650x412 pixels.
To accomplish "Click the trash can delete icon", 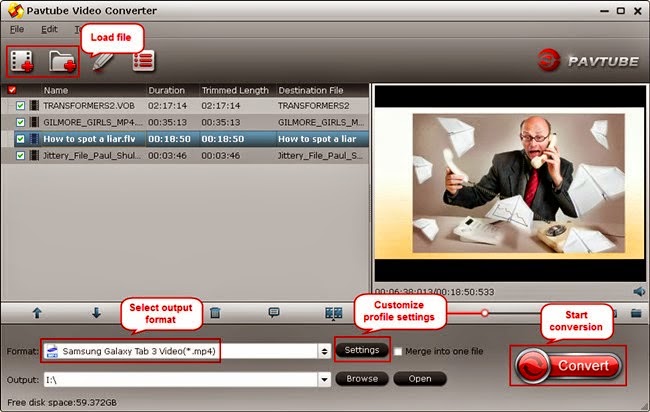I will coord(215,313).
